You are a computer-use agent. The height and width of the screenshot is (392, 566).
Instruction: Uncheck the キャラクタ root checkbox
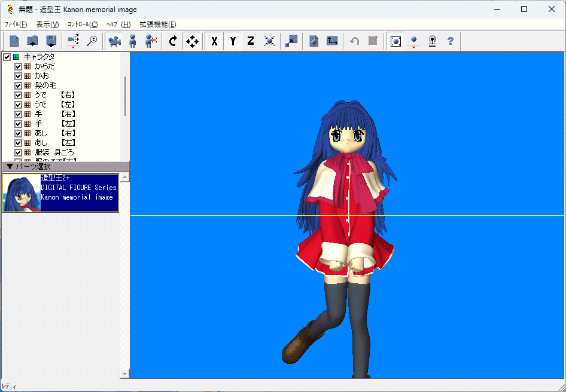[7, 57]
